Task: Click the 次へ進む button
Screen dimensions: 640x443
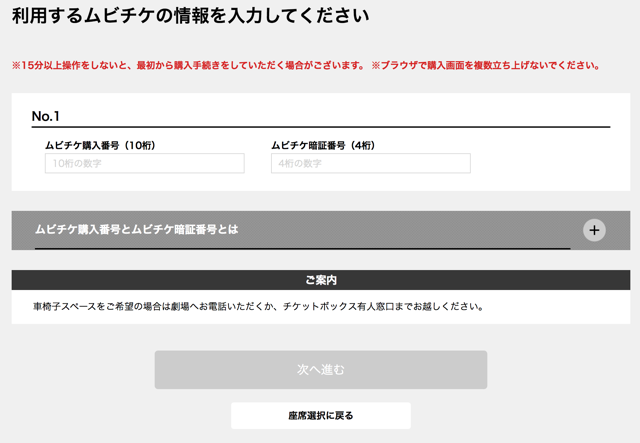Action: (320, 370)
